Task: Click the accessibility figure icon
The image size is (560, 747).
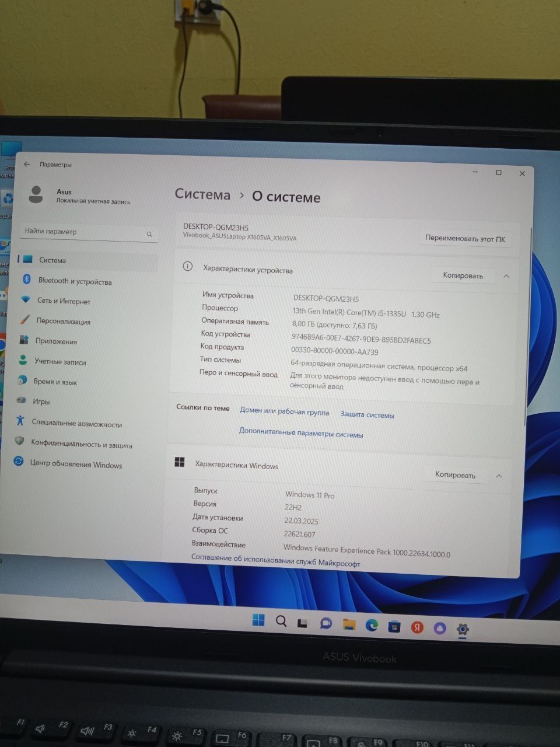Action: coord(20,421)
